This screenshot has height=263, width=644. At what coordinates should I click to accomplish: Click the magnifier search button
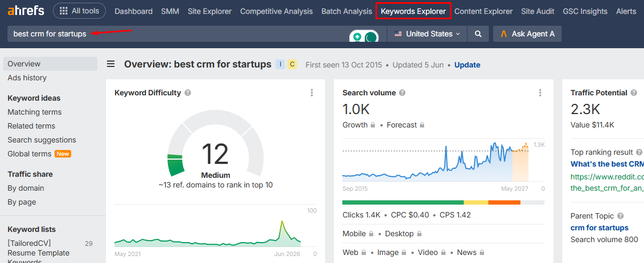coord(478,34)
